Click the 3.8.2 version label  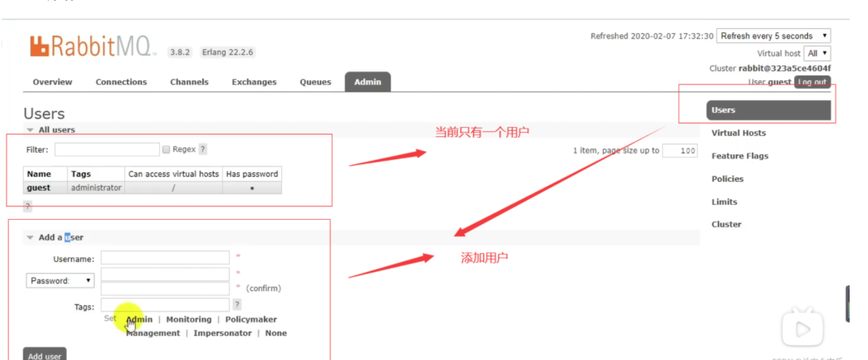click(x=181, y=52)
